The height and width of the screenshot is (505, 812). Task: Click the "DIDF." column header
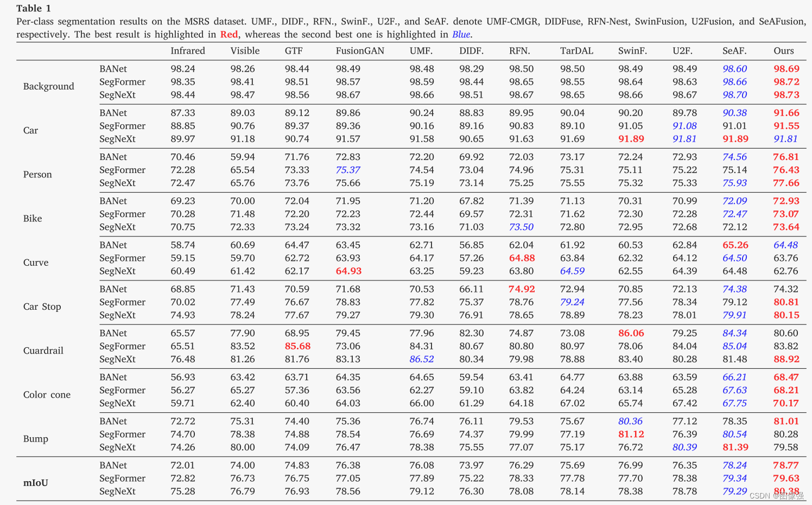click(472, 51)
